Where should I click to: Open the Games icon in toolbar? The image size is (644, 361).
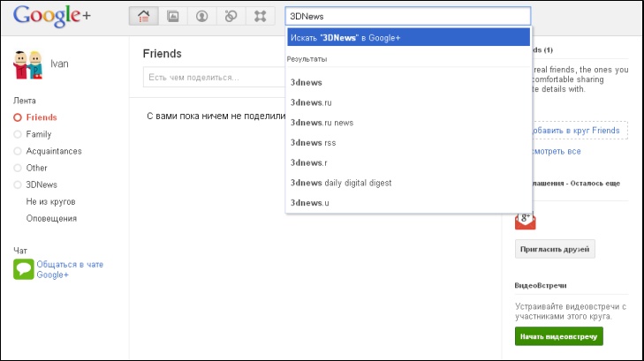click(x=260, y=17)
